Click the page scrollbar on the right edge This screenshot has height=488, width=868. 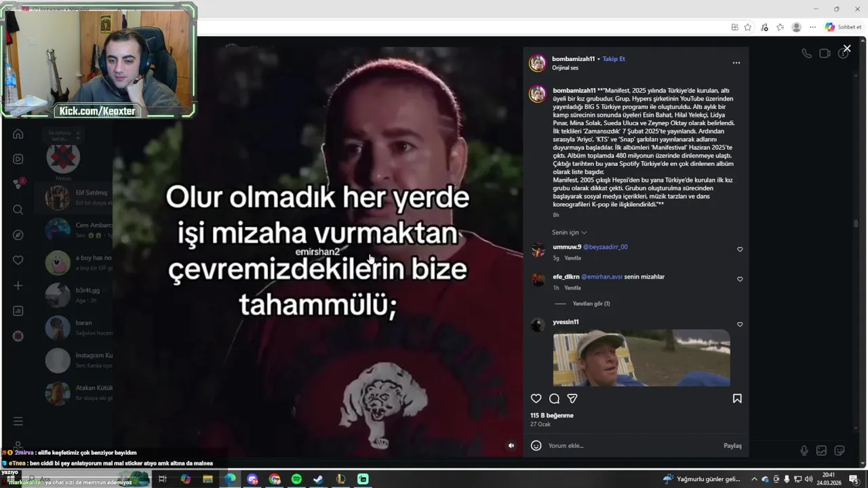[x=856, y=224]
